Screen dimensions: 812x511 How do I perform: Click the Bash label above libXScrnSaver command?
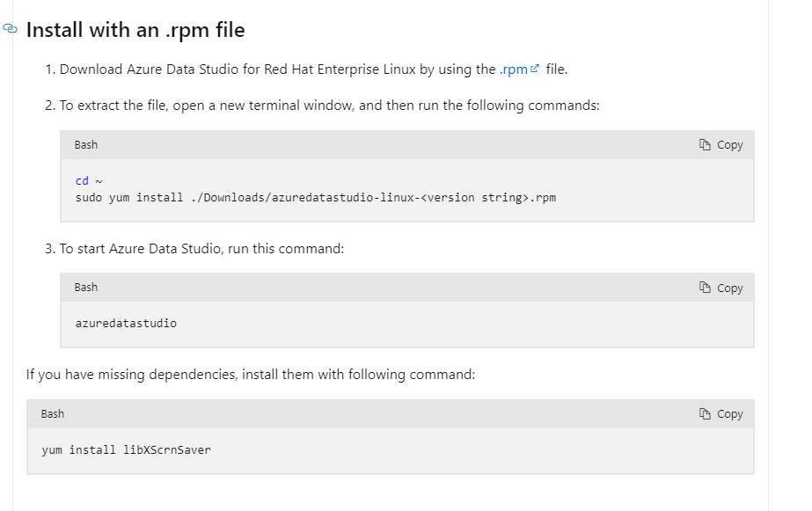pyautogui.click(x=53, y=413)
